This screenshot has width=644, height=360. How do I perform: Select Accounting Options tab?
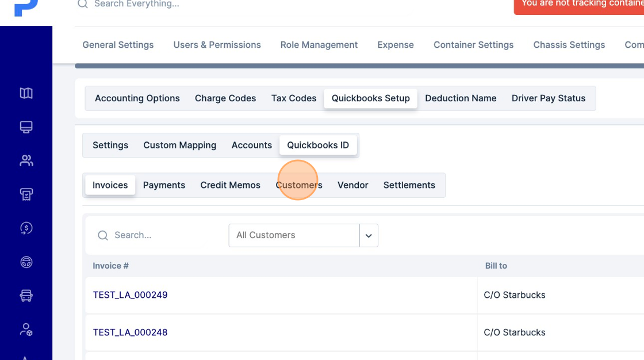137,98
